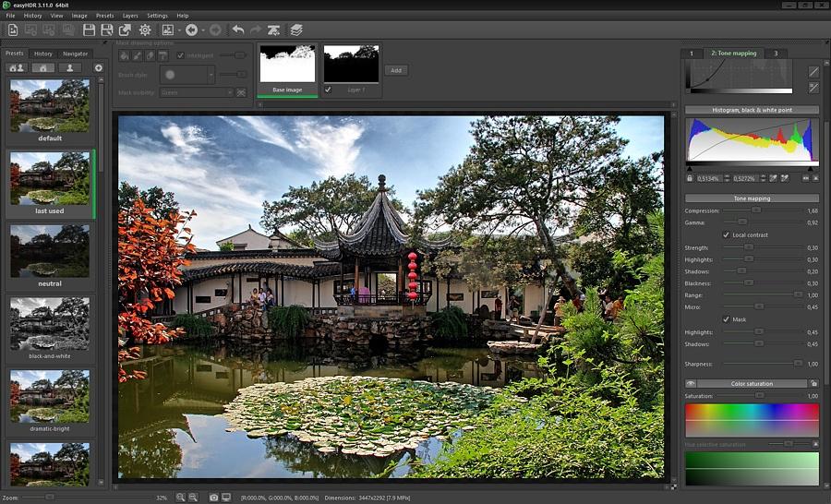
Task: Toggle the Color saturation eye icon
Action: tap(691, 384)
